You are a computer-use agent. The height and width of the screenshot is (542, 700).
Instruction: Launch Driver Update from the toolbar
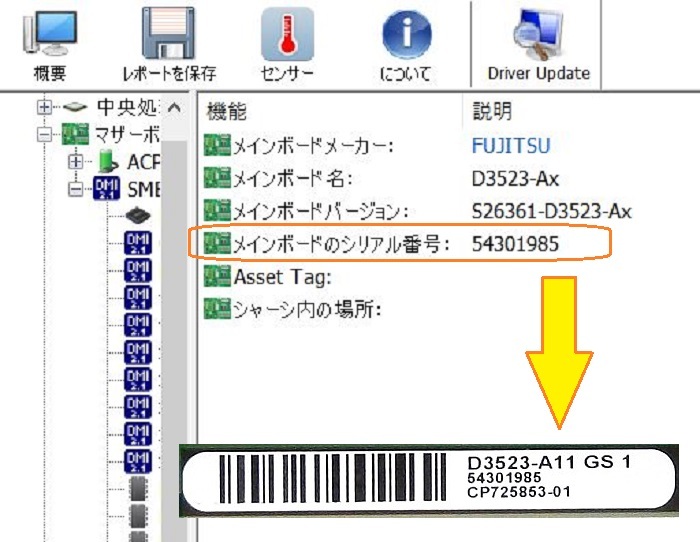538,46
